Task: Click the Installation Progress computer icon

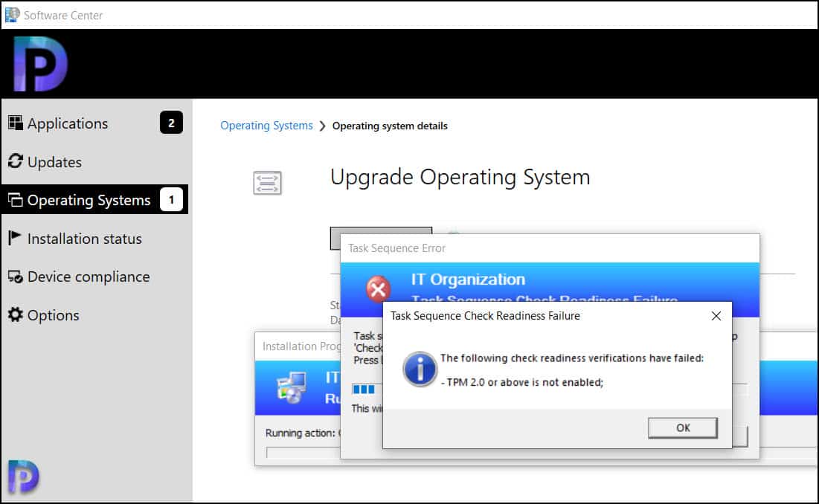Action: (292, 387)
